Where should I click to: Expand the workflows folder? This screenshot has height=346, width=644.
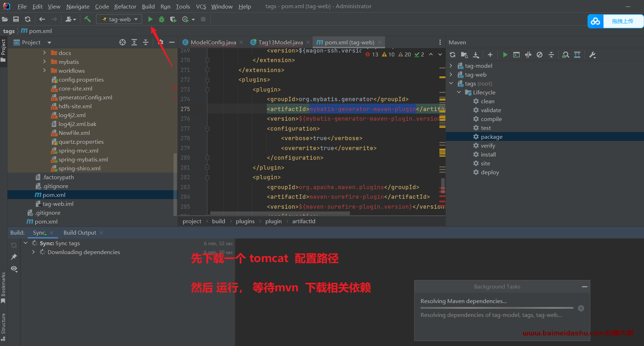coord(44,70)
